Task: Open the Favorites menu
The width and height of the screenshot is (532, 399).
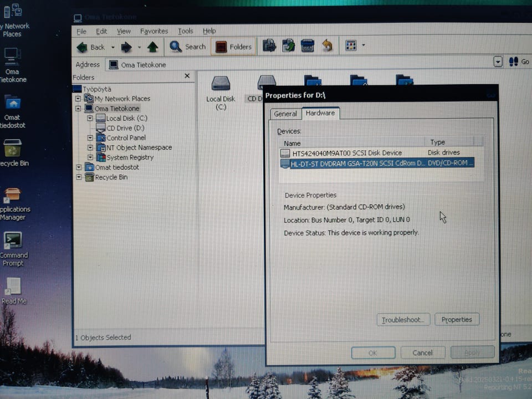Action: point(154,31)
